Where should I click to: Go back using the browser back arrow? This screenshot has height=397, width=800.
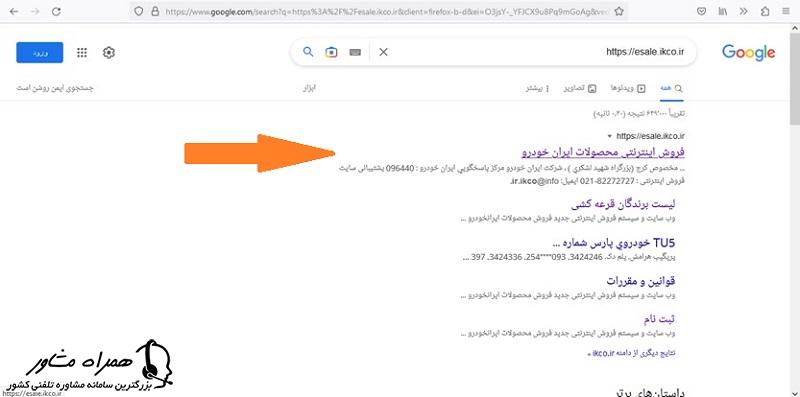click(x=14, y=11)
